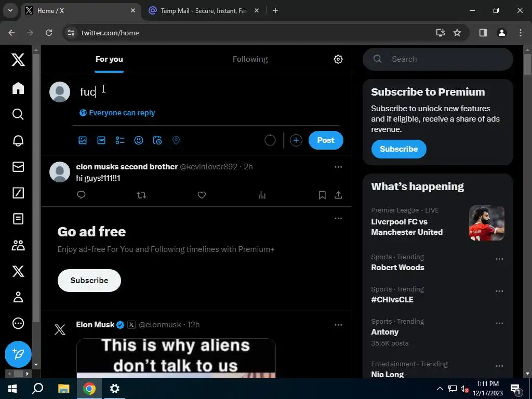
Task: Select the Home / X browser tab
Action: pos(81,11)
